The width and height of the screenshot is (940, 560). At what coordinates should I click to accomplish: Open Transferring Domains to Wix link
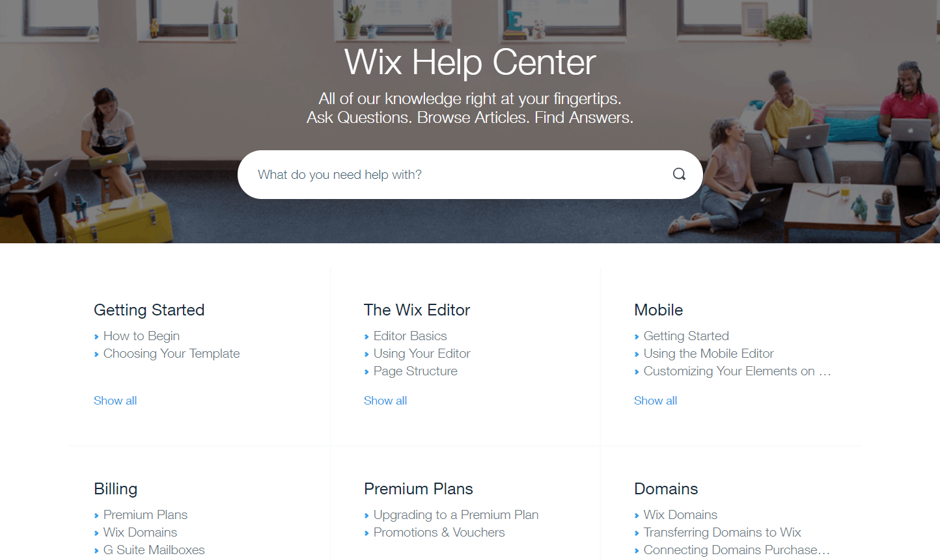coord(722,532)
